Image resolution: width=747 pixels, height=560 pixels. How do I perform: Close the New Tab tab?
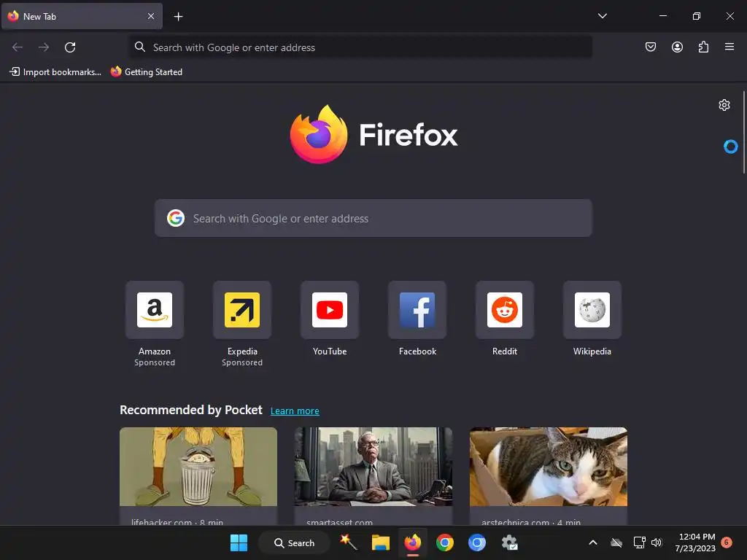click(x=150, y=16)
